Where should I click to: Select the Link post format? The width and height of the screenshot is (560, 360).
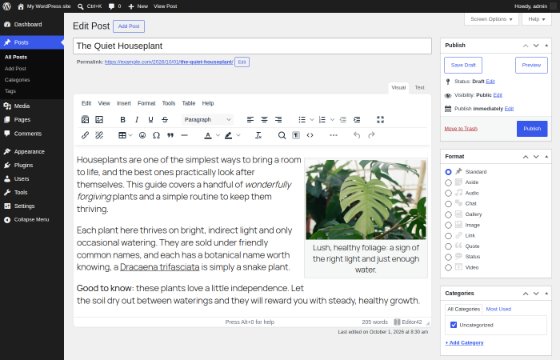pyautogui.click(x=448, y=236)
